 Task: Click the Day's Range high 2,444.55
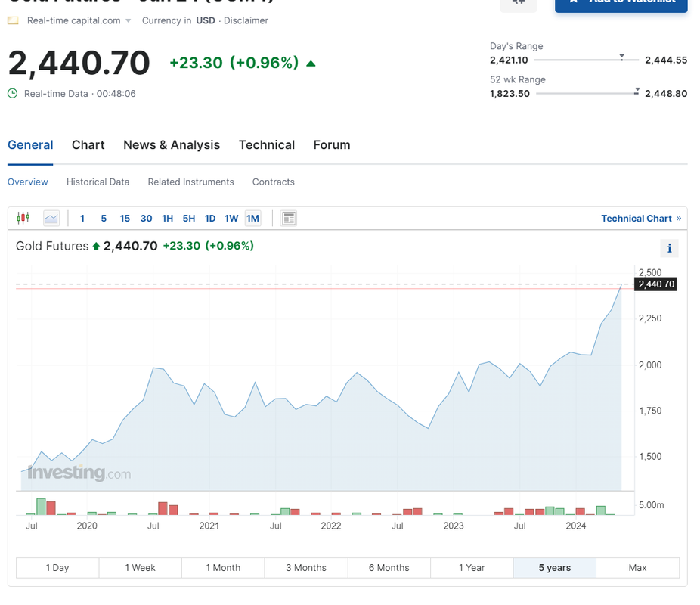(x=666, y=60)
